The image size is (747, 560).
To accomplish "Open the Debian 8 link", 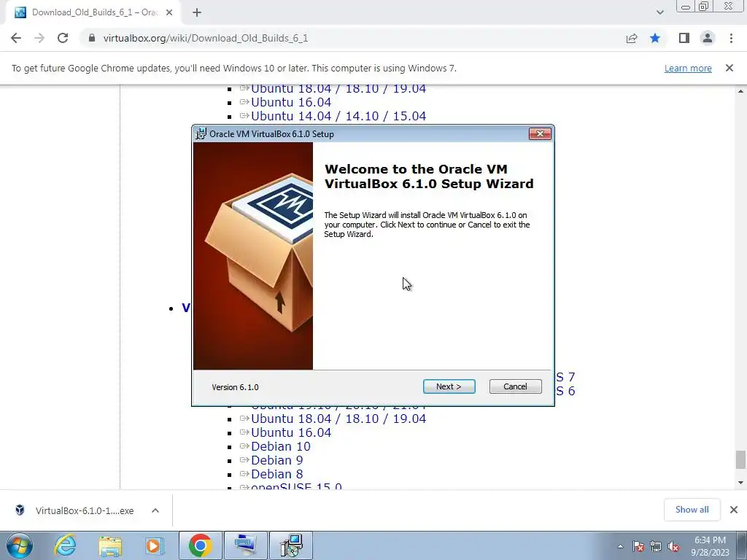I will (276, 474).
